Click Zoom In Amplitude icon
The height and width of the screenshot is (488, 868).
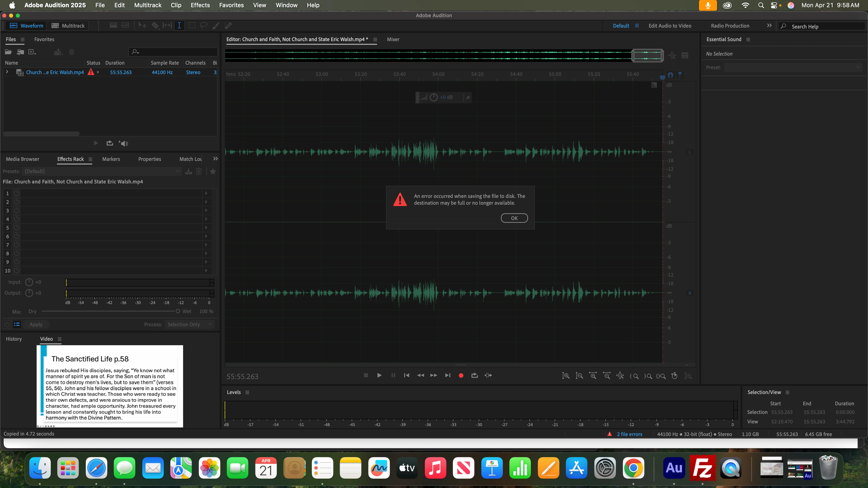pos(566,376)
